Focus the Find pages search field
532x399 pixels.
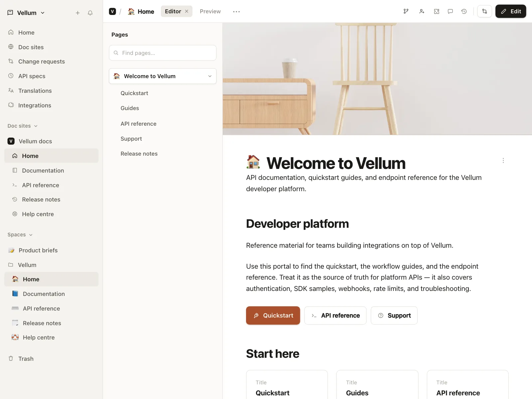(x=163, y=53)
